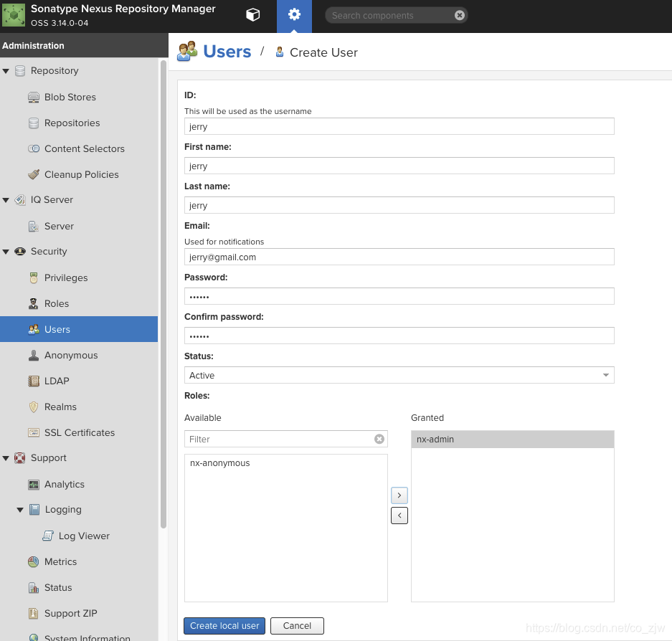Click the Users sidebar icon

pyautogui.click(x=34, y=329)
